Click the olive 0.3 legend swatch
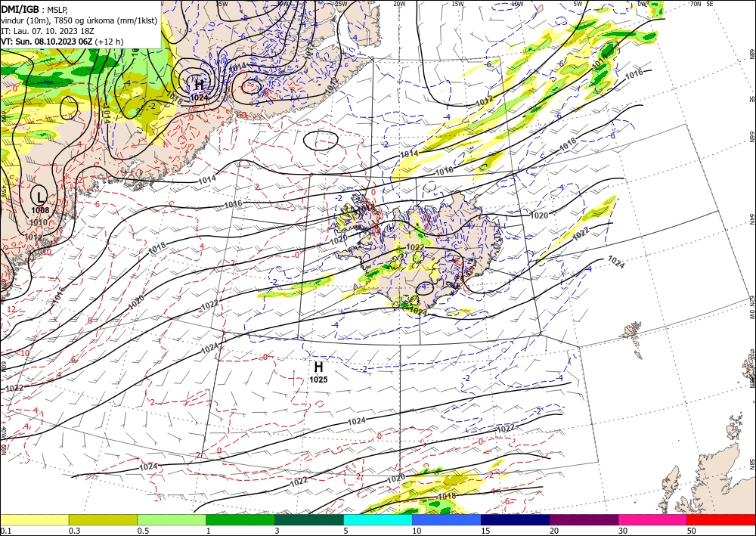The height and width of the screenshot is (536, 756). (103, 519)
